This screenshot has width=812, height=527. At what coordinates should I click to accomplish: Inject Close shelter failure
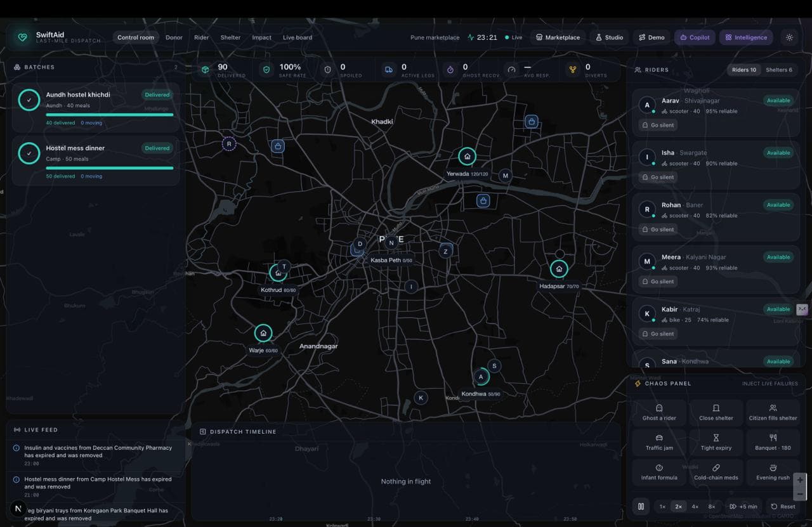coord(716,412)
